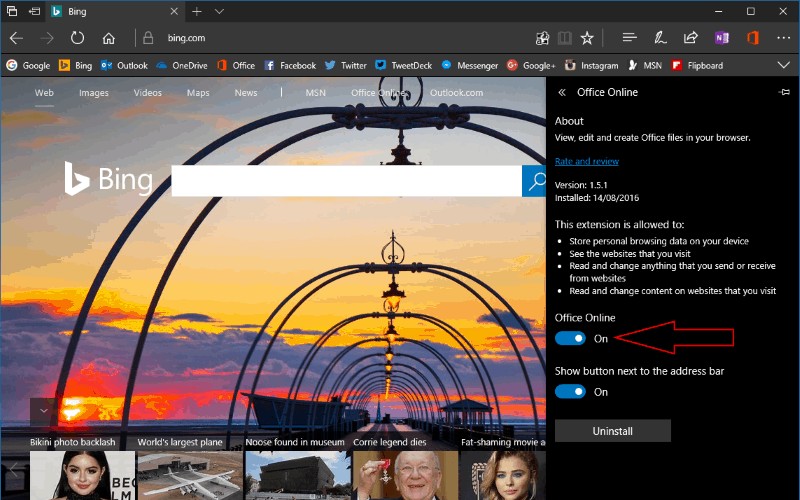
Task: Open the More actions ellipsis menu
Action: tap(784, 38)
